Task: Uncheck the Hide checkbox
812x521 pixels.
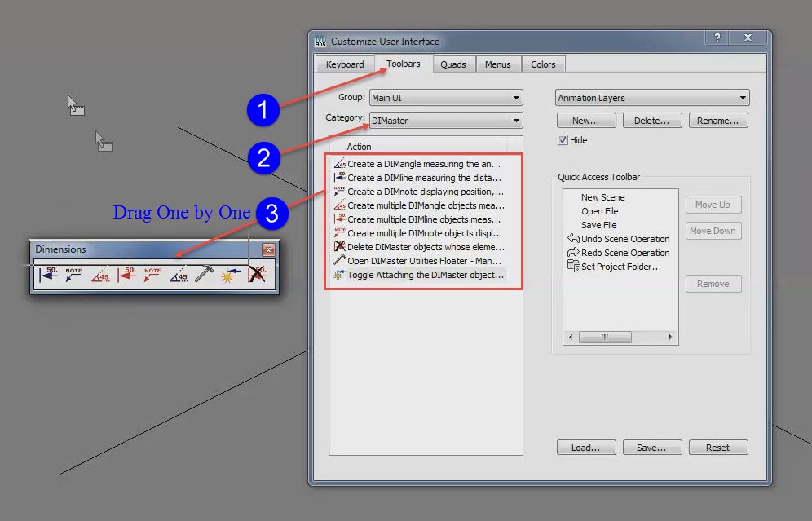Action: [x=562, y=139]
